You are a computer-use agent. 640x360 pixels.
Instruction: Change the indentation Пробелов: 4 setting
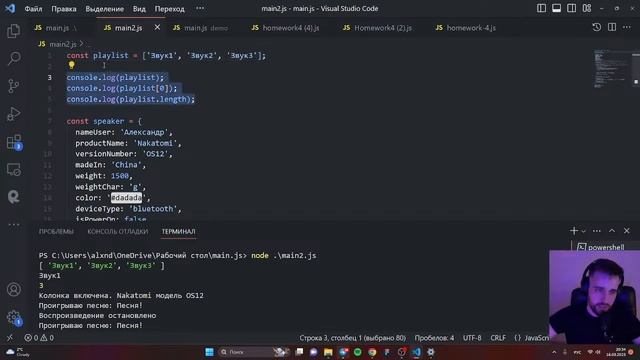point(434,338)
